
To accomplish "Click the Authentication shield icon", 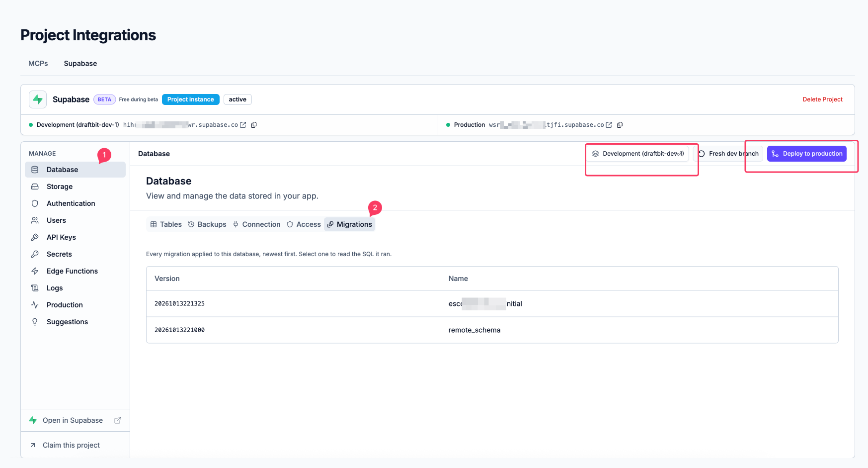I will [x=35, y=203].
